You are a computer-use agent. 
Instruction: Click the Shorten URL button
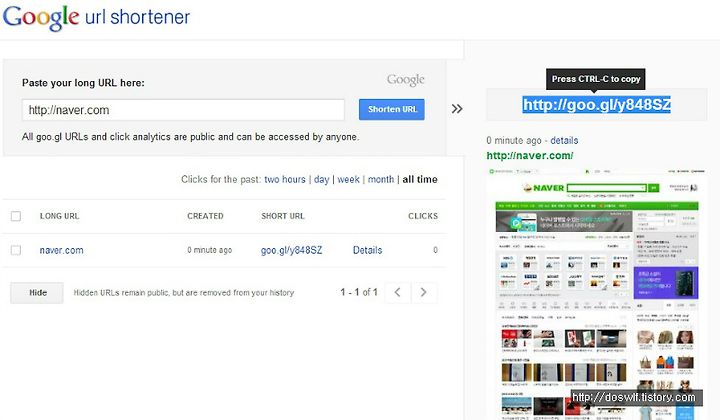[x=392, y=109]
